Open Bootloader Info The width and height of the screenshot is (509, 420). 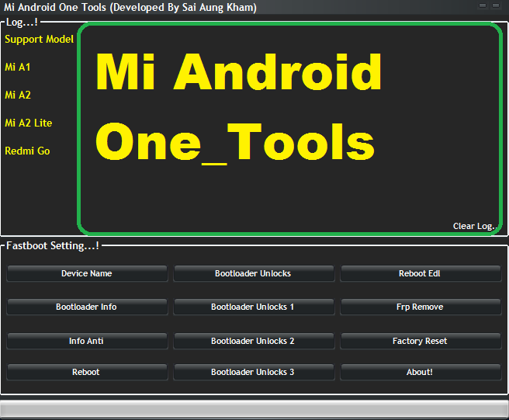[87, 307]
